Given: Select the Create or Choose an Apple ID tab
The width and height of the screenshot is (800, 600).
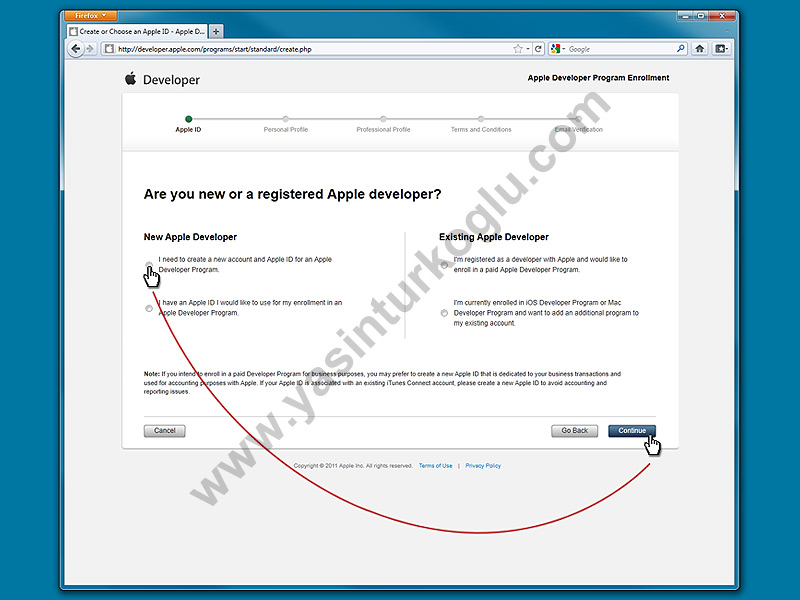Looking at the screenshot, I should coord(138,32).
